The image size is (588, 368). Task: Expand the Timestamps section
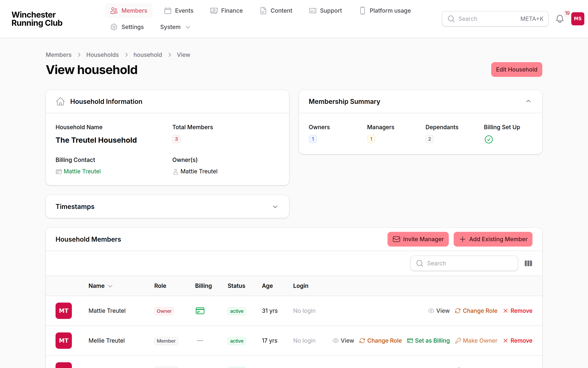pos(275,207)
